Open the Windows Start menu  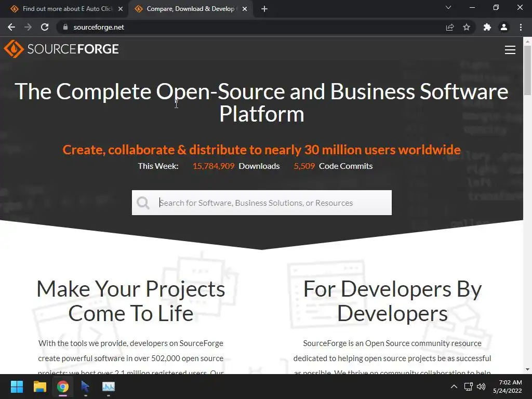17,387
